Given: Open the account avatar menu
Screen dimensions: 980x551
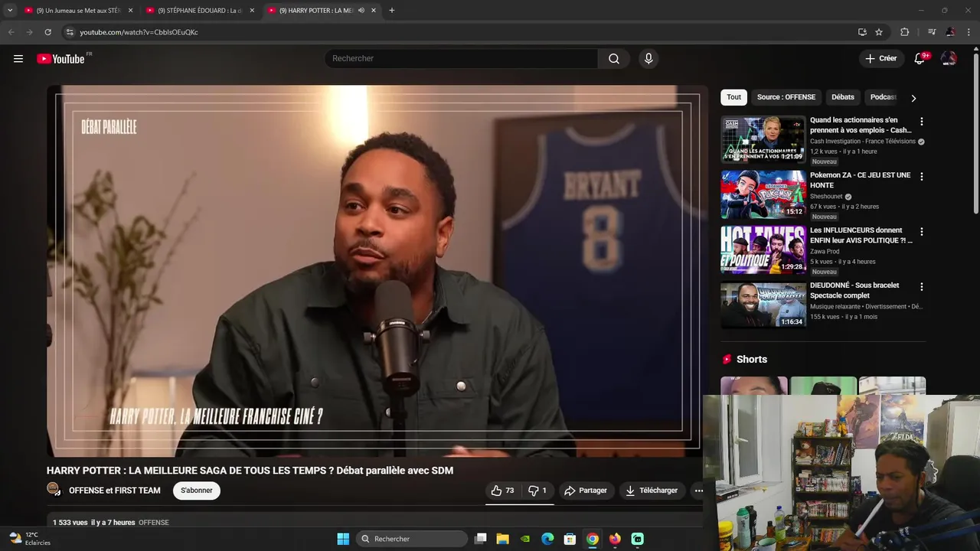Looking at the screenshot, I should click(949, 58).
